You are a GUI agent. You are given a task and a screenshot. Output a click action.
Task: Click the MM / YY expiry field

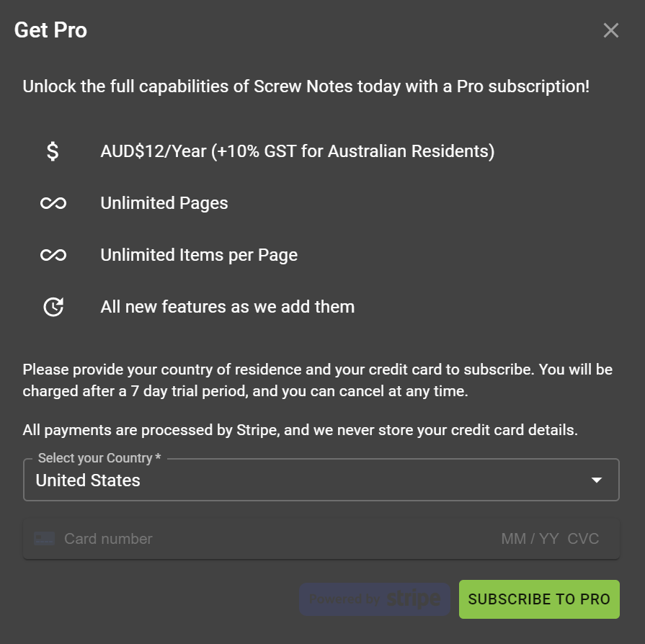click(530, 539)
